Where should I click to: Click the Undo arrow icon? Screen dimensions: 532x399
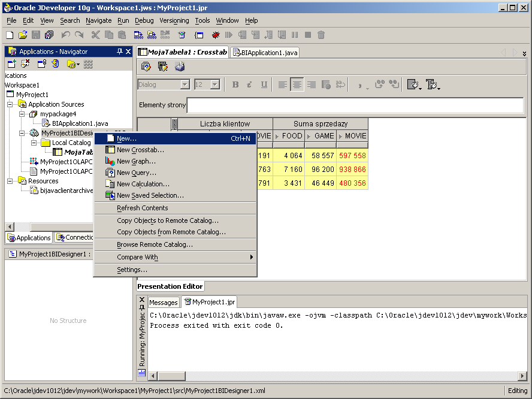(65, 35)
